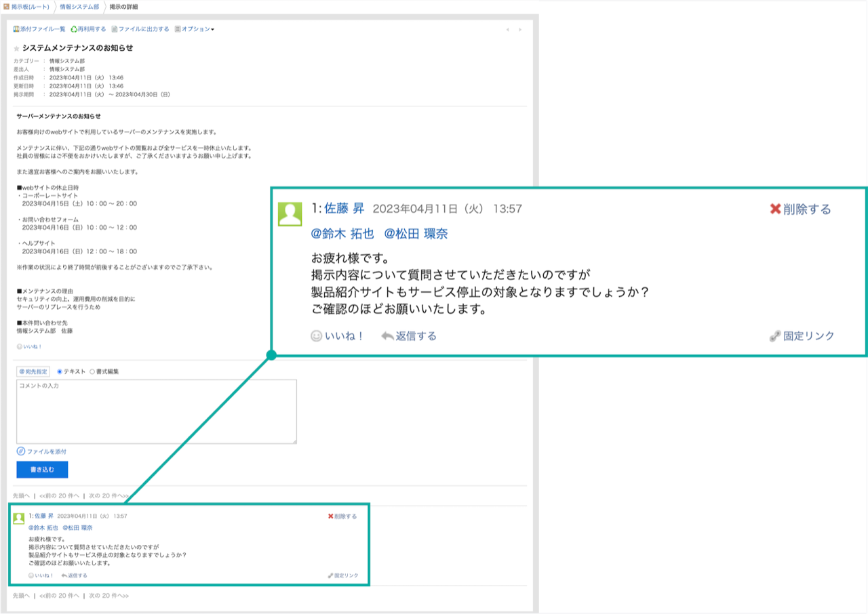Submit the comment with 書き込む button
Image resolution: width=868 pixels, height=614 pixels.
[42, 469]
